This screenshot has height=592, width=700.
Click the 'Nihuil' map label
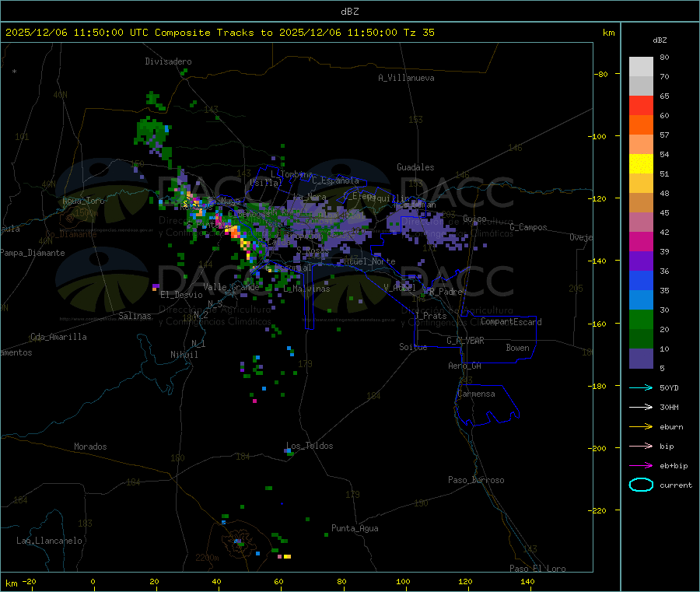tap(184, 355)
